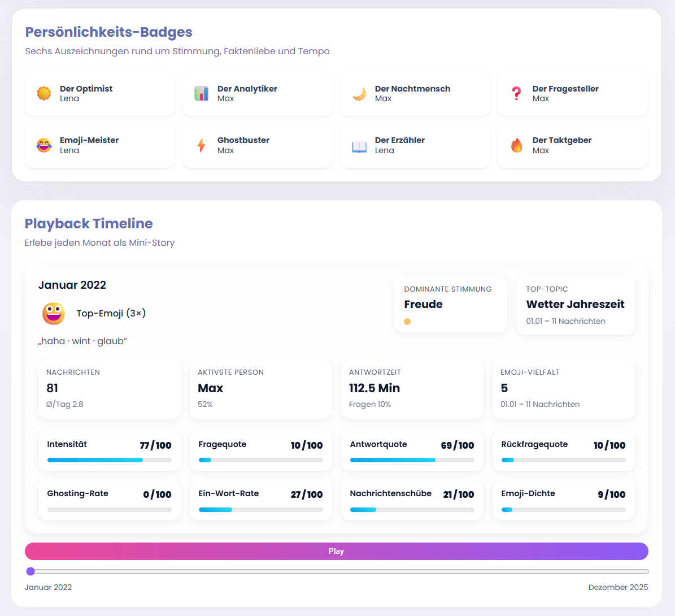Click the Nachrichtenschübe progress bar

pyautogui.click(x=412, y=510)
